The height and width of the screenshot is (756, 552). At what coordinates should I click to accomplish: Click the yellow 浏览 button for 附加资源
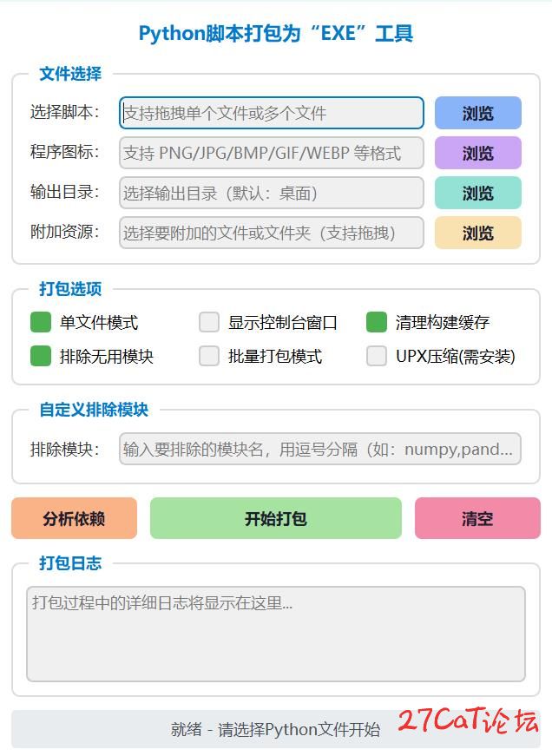477,233
